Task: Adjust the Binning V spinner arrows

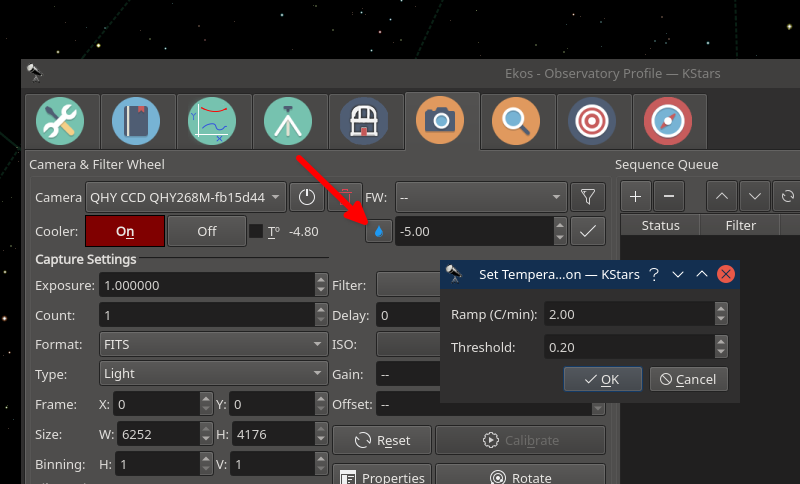Action: tap(321, 464)
